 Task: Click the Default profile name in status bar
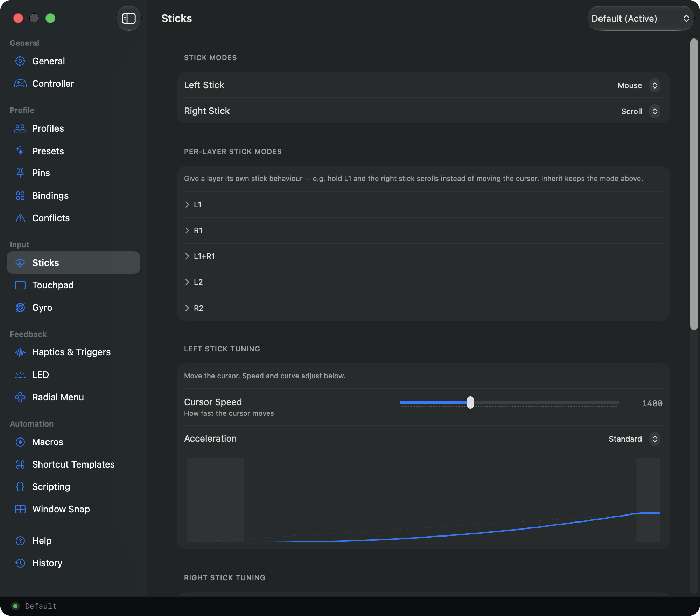point(41,606)
